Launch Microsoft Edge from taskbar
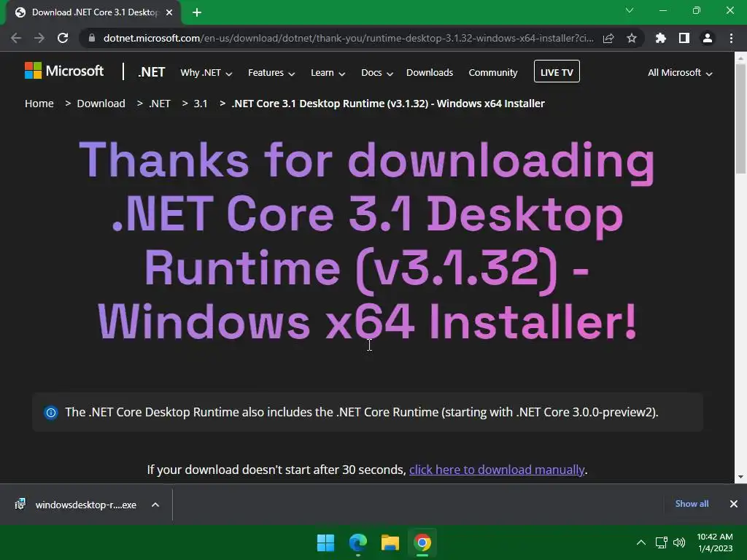 (357, 542)
